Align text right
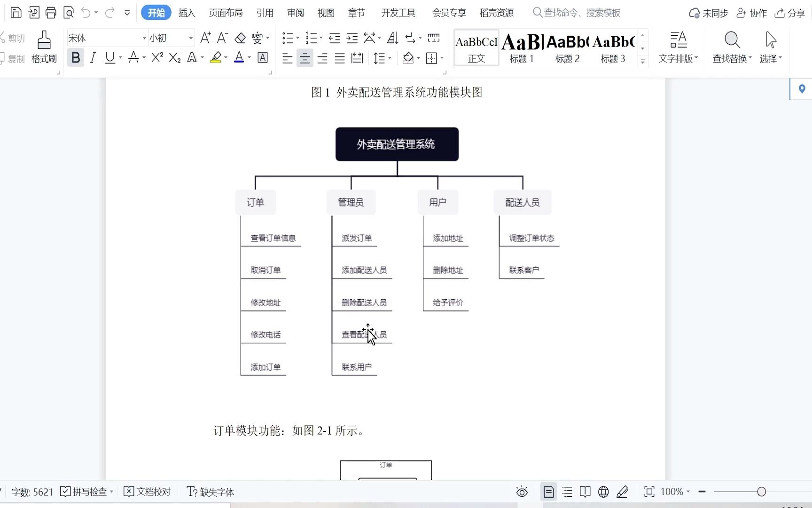This screenshot has height=508, width=812. (322, 58)
